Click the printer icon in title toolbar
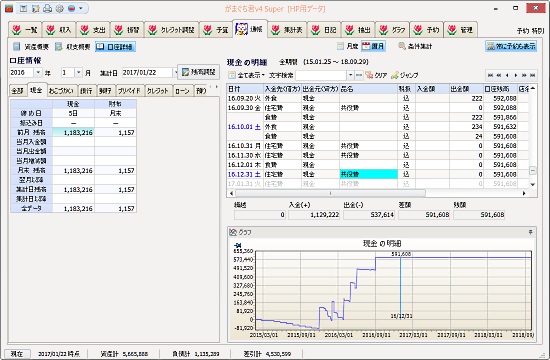Image resolution: width=550 pixels, height=360 pixels. click(x=47, y=8)
